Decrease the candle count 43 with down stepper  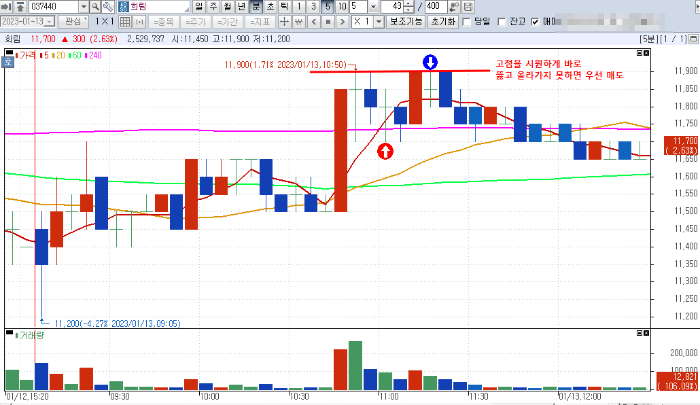pyautogui.click(x=408, y=9)
